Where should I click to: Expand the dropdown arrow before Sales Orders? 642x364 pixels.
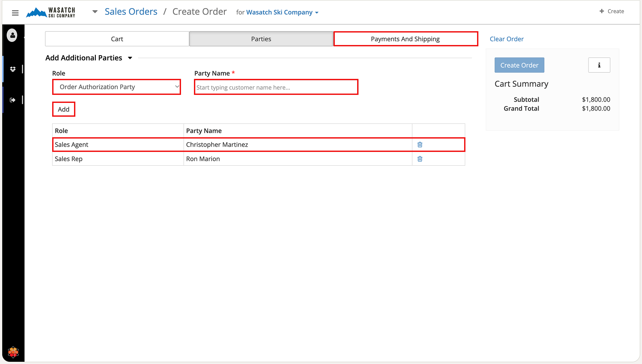[95, 12]
